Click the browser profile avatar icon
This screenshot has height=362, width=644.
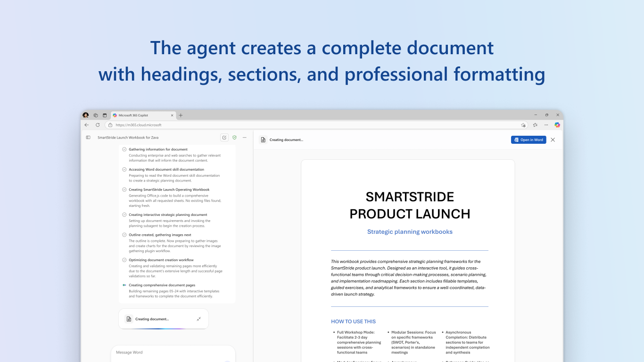pos(85,115)
